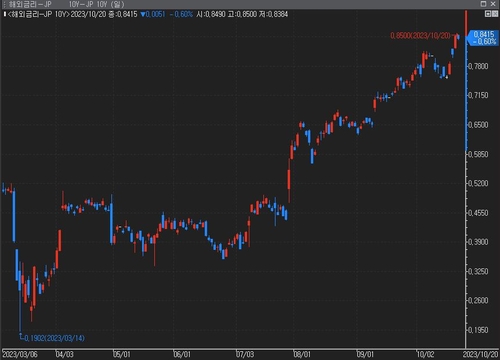This screenshot has height=360, width=500.
Task: Click the 07/03 date axis label
Action: point(245,354)
